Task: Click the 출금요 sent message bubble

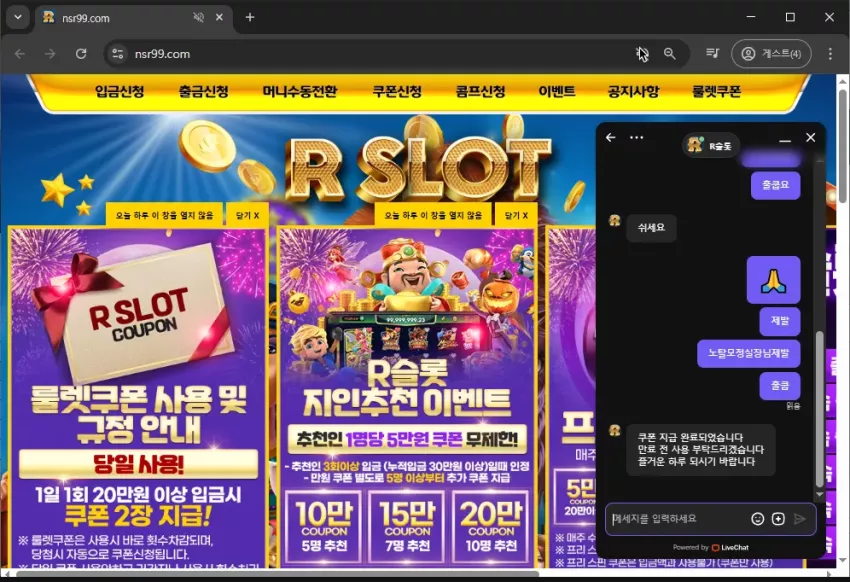Action: (x=775, y=185)
